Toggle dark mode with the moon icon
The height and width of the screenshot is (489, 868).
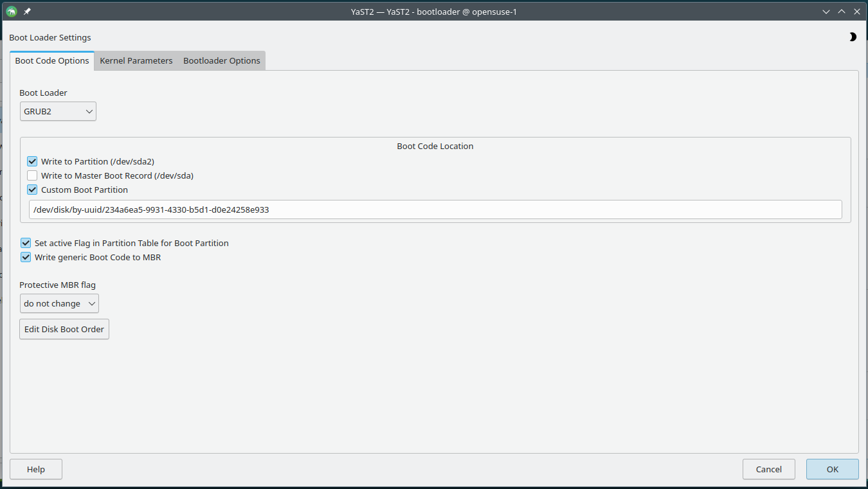853,37
